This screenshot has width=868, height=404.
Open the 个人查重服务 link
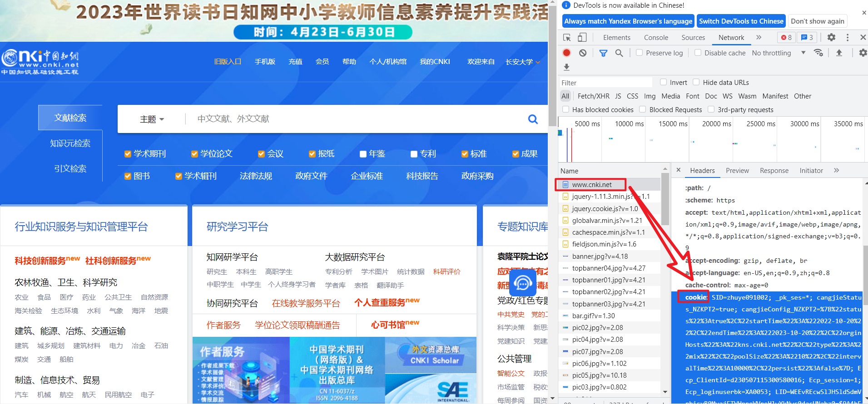click(387, 302)
